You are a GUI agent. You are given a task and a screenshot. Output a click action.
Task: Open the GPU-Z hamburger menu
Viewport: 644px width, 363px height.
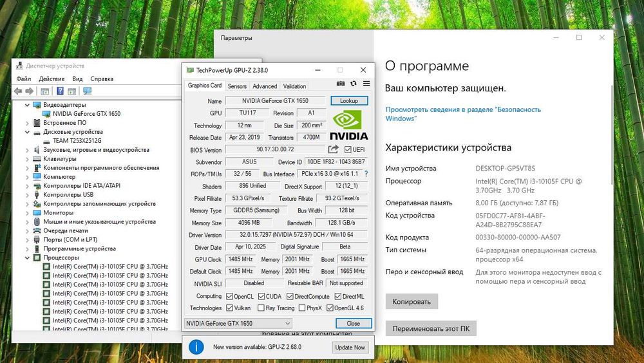point(366,84)
